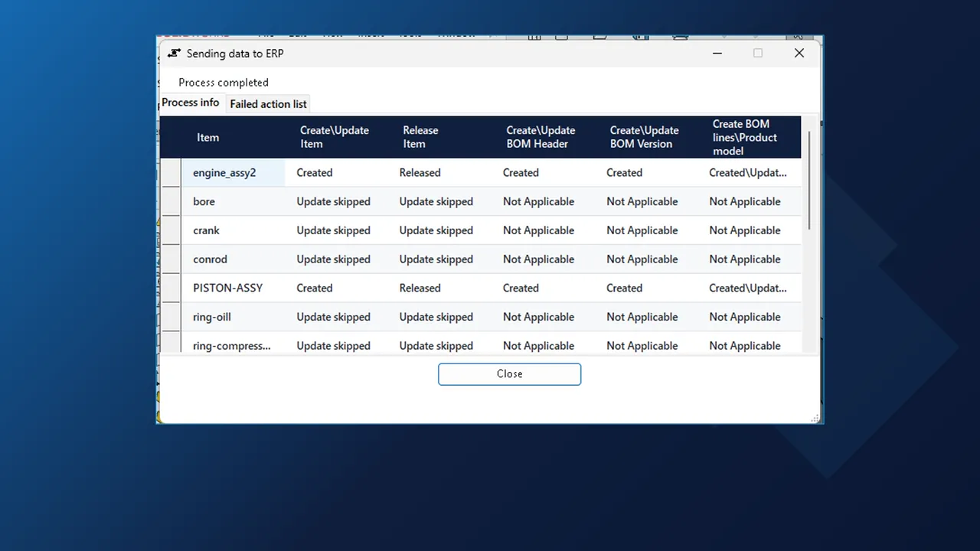Click PISTON-ASSY's 'Released' cell
Image resolution: width=980 pixels, height=551 pixels.
(x=439, y=289)
